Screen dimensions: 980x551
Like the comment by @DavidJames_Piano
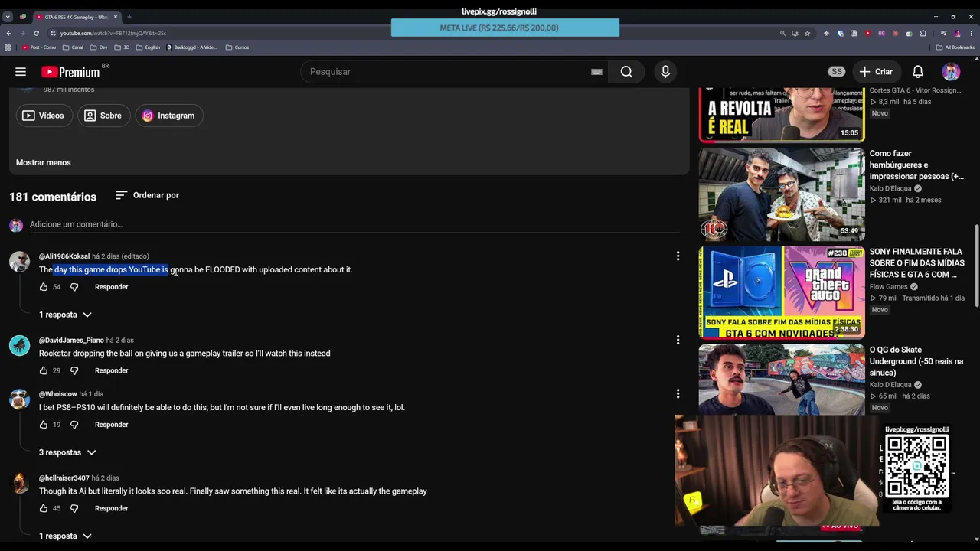click(44, 370)
